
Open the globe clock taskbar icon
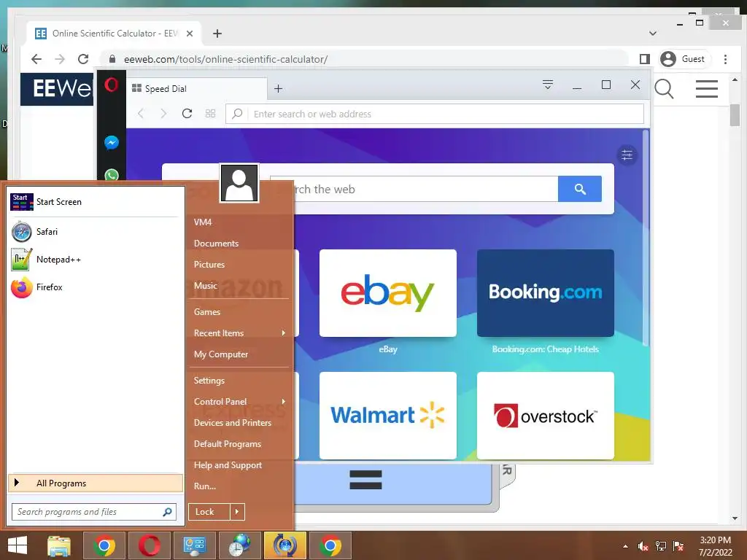239,545
